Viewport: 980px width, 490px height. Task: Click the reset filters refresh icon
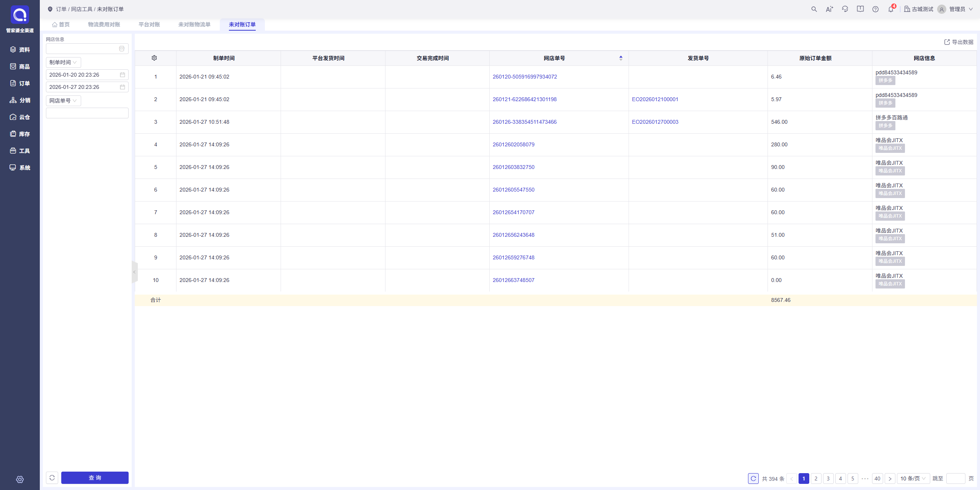pos(52,478)
